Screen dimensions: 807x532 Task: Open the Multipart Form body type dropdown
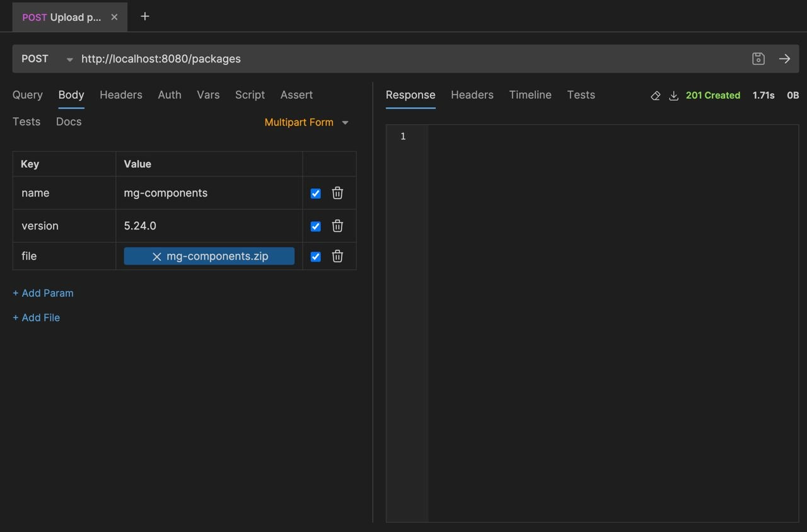pos(306,122)
